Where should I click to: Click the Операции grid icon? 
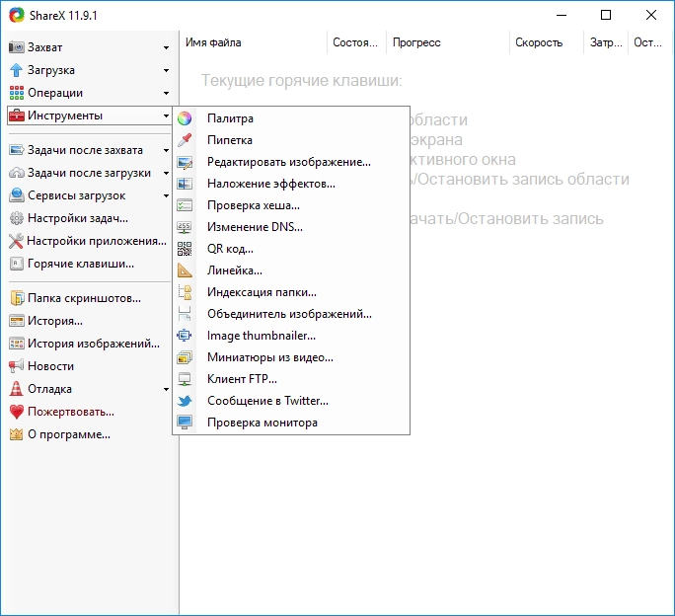pos(17,93)
